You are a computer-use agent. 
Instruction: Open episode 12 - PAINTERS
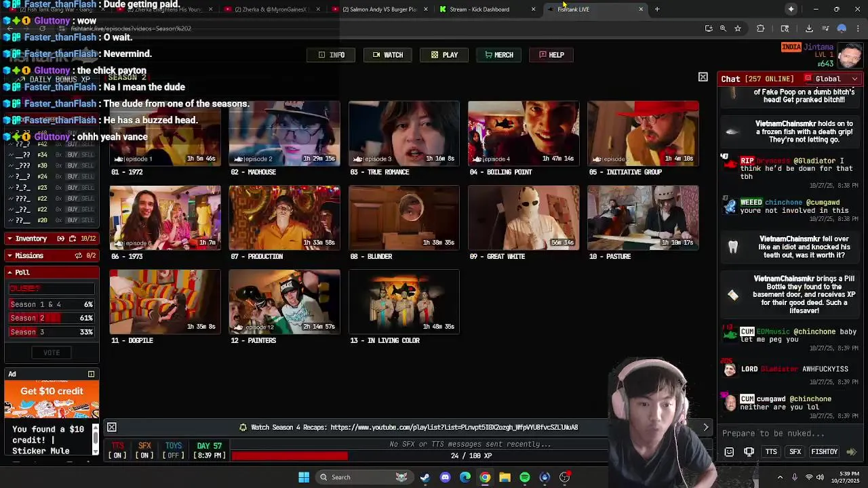point(284,302)
